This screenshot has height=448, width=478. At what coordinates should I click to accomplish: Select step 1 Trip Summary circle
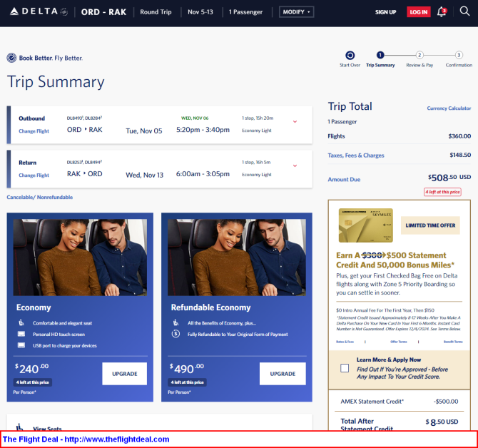380,55
